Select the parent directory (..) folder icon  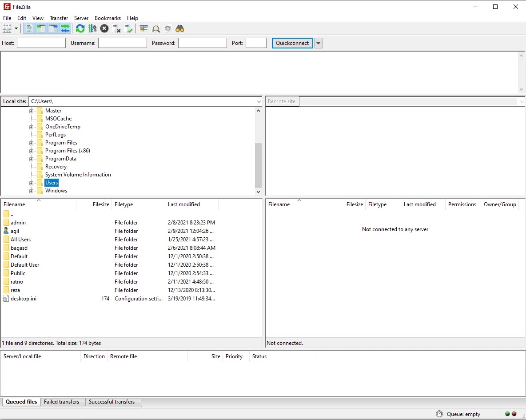click(x=6, y=214)
